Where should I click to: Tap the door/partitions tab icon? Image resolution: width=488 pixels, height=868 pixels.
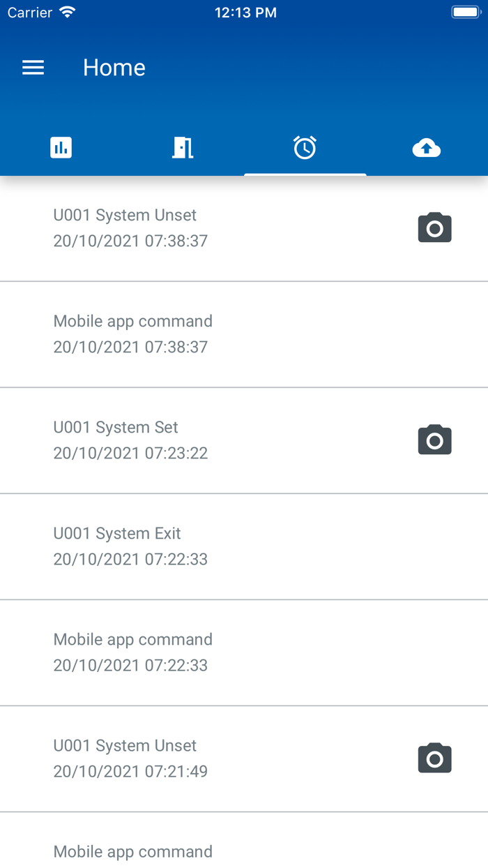tap(183, 147)
